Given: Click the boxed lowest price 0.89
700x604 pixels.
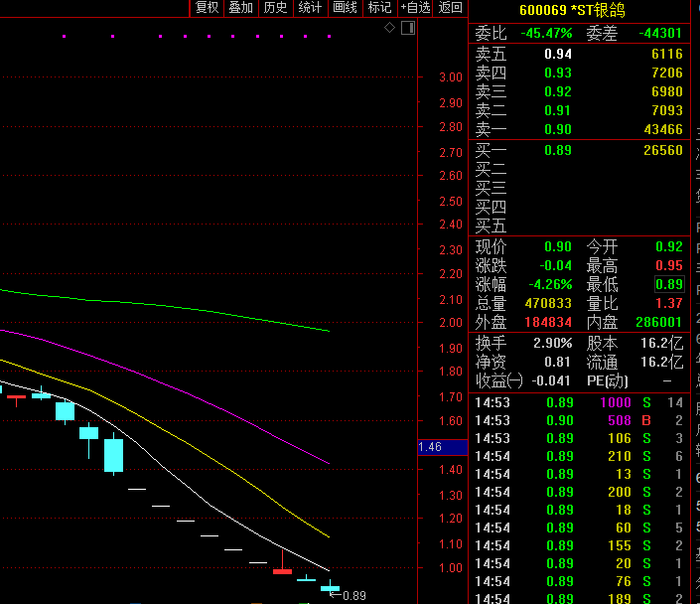Looking at the screenshot, I should coord(669,284).
